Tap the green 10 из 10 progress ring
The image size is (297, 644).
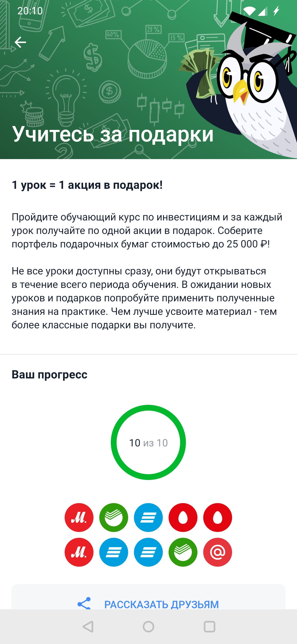pyautogui.click(x=148, y=442)
